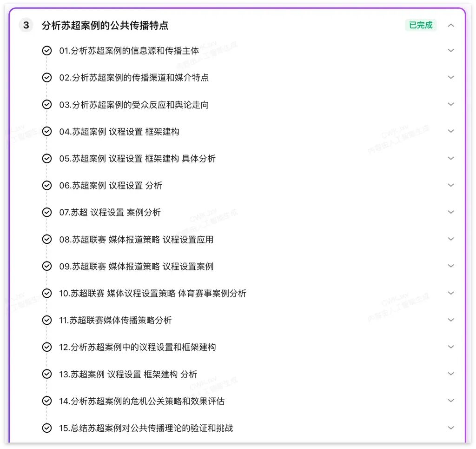Image resolution: width=476 pixels, height=449 pixels.
Task: Click completed check icon for item 04
Action: point(47,131)
